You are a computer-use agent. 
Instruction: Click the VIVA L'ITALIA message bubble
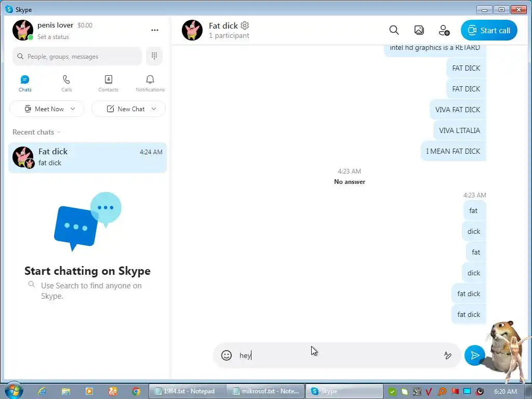(459, 130)
